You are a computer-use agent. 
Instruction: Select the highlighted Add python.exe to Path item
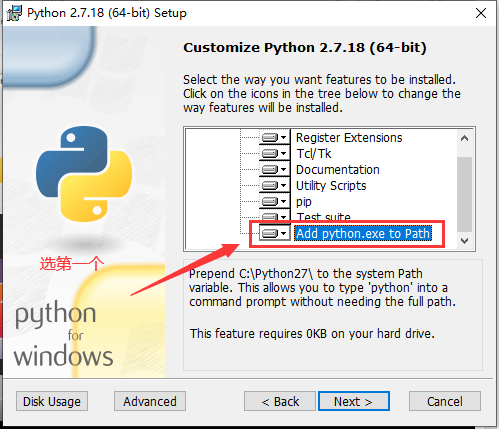point(363,233)
